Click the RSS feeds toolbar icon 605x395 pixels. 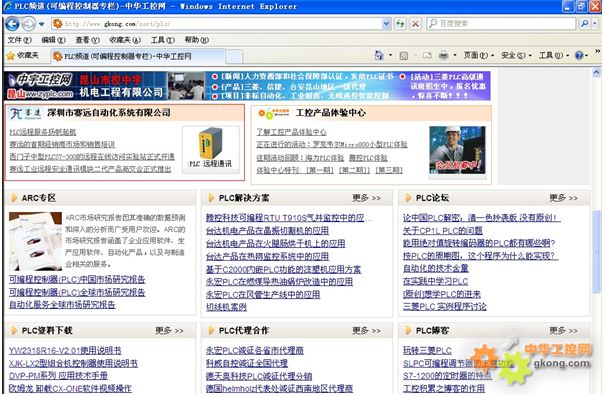pyautogui.click(x=404, y=56)
